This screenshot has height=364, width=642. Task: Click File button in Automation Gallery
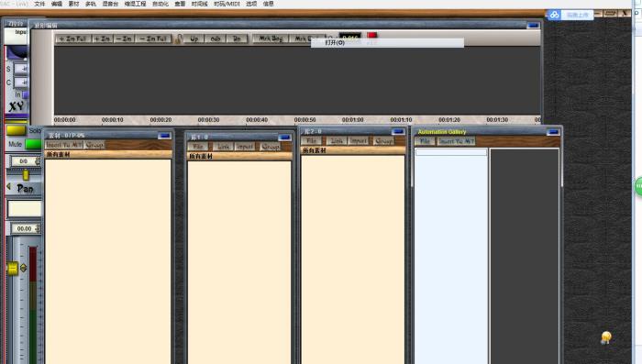tap(425, 141)
